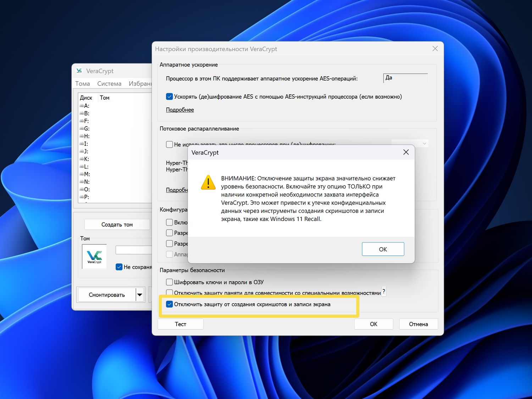Open the dropdown arrow next to Смонтировать
The width and height of the screenshot is (532, 399).
[140, 295]
